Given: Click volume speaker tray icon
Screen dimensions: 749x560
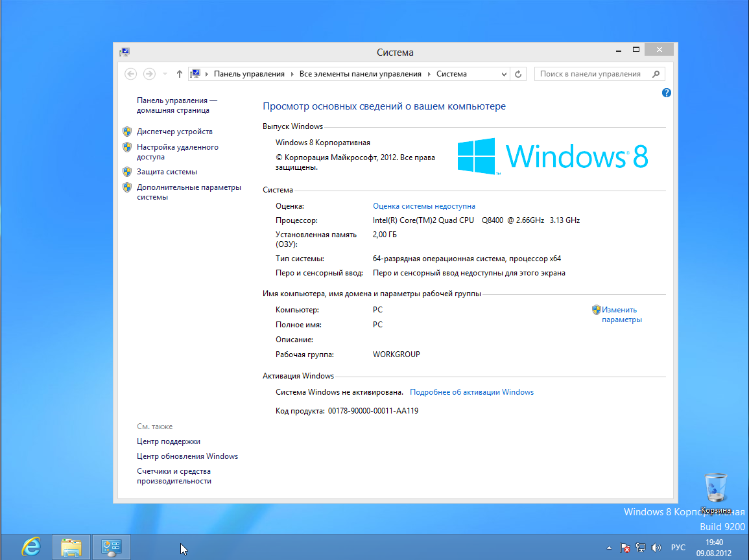Looking at the screenshot, I should click(656, 548).
